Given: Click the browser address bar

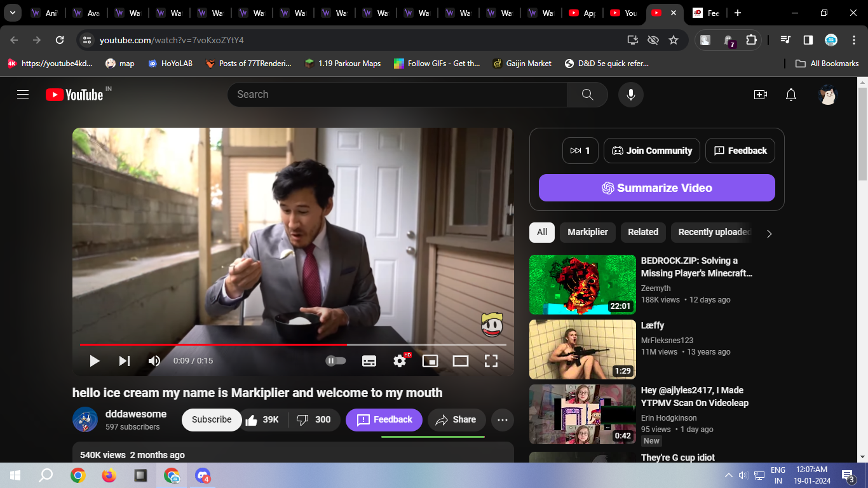Looking at the screenshot, I should click(356, 40).
